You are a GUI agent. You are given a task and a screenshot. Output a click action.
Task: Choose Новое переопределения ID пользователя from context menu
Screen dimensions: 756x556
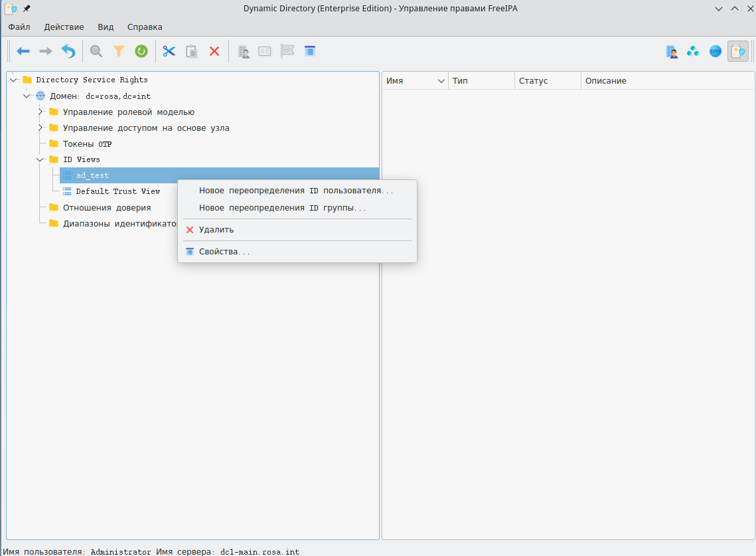[295, 191]
